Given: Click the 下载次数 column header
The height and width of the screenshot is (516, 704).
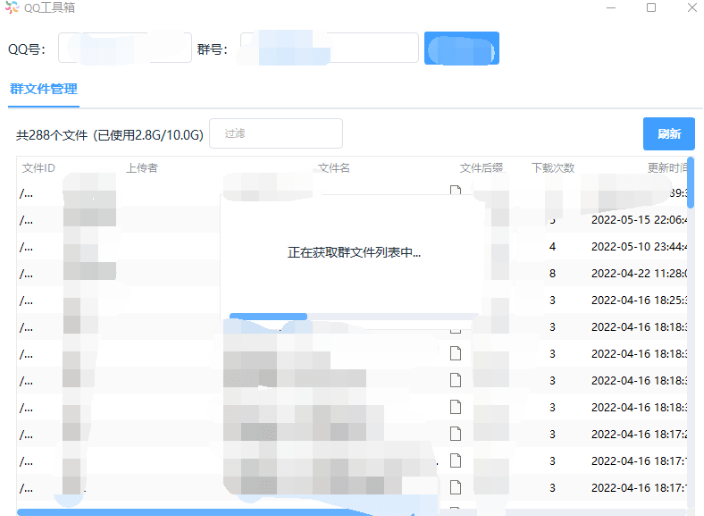Looking at the screenshot, I should [553, 168].
